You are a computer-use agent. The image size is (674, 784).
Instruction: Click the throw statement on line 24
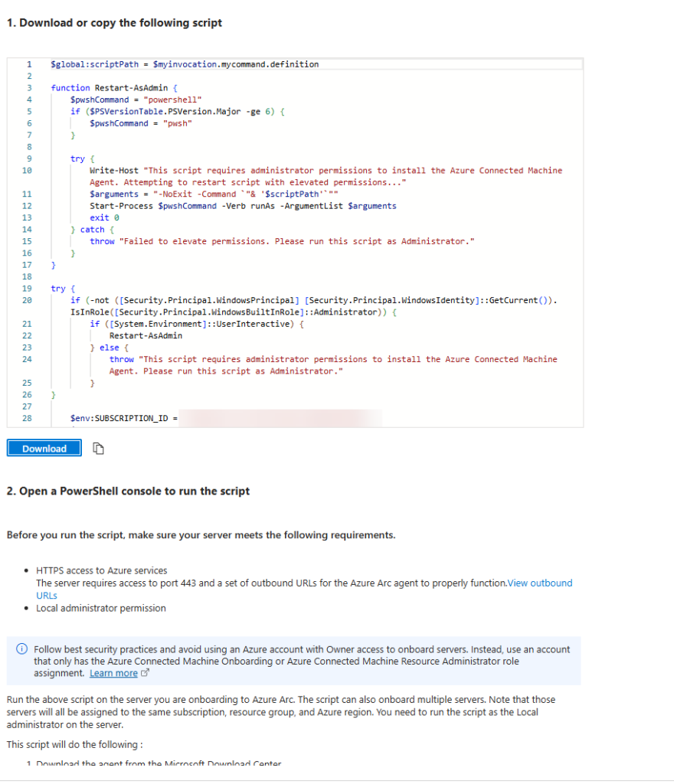click(x=333, y=365)
